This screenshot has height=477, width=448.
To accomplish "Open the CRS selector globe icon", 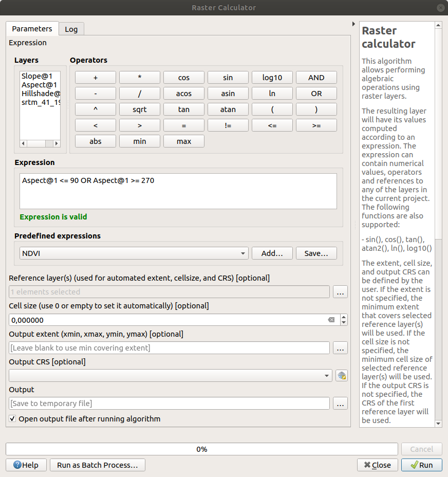I will point(341,375).
